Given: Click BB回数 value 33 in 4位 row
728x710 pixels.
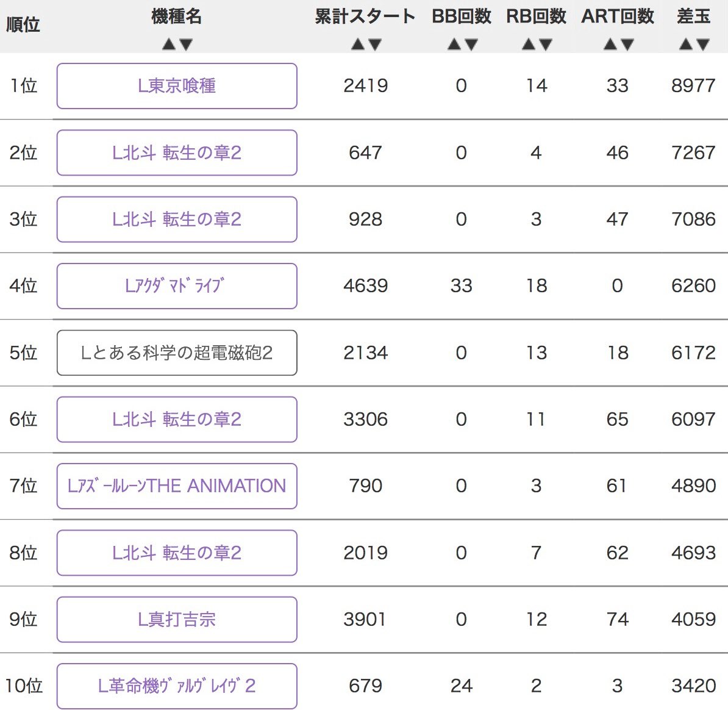Looking at the screenshot, I should [x=462, y=286].
